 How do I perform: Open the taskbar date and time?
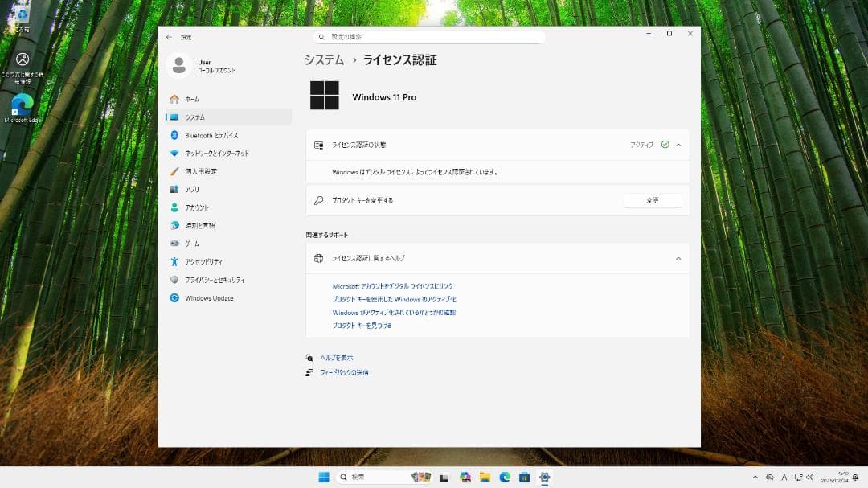tap(835, 477)
